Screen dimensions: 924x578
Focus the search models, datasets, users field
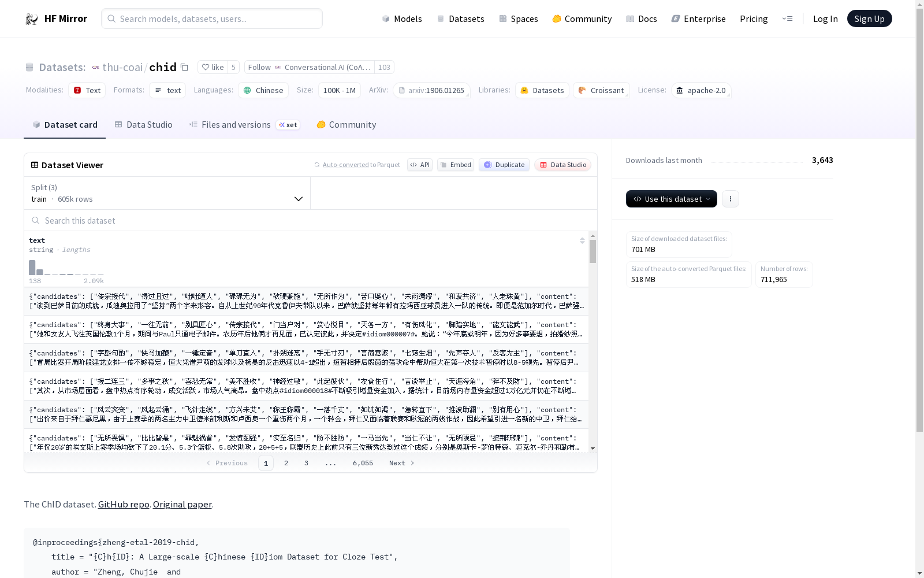pyautogui.click(x=212, y=18)
